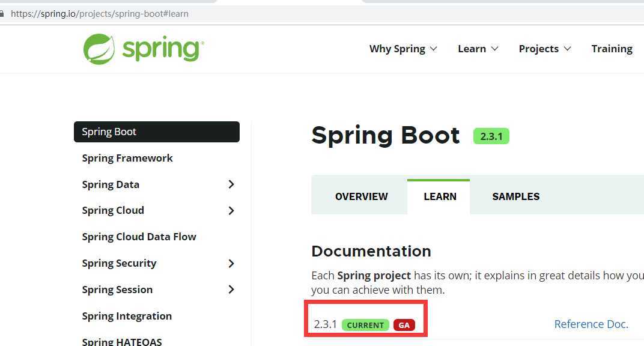Open Spring Integration project link
This screenshot has height=346, width=644.
[x=127, y=316]
